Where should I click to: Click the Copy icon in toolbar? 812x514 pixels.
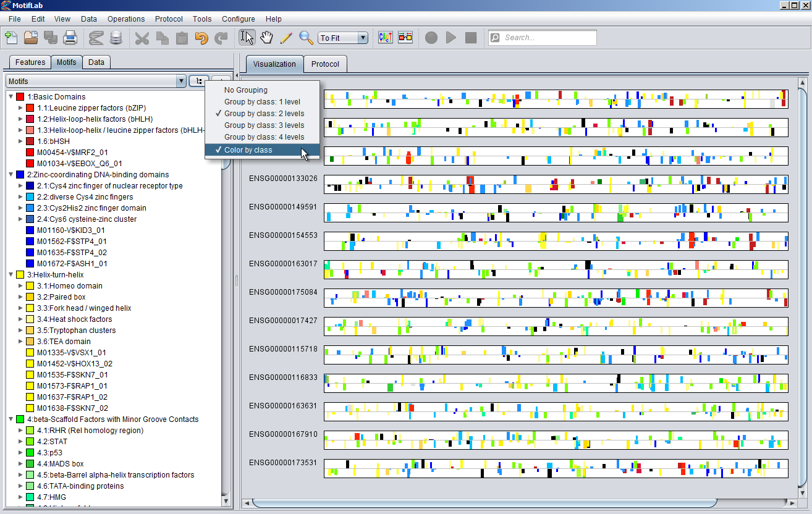[x=162, y=38]
